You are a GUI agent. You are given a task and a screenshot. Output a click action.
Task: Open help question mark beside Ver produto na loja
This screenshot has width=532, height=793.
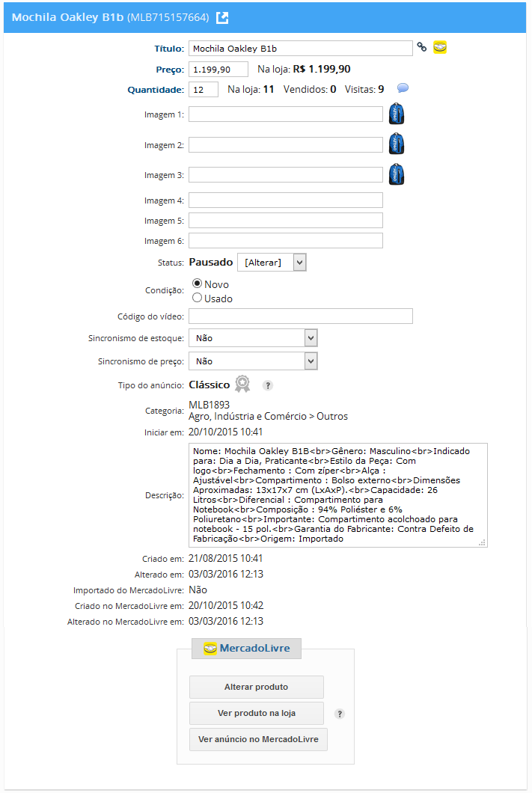[x=340, y=714]
